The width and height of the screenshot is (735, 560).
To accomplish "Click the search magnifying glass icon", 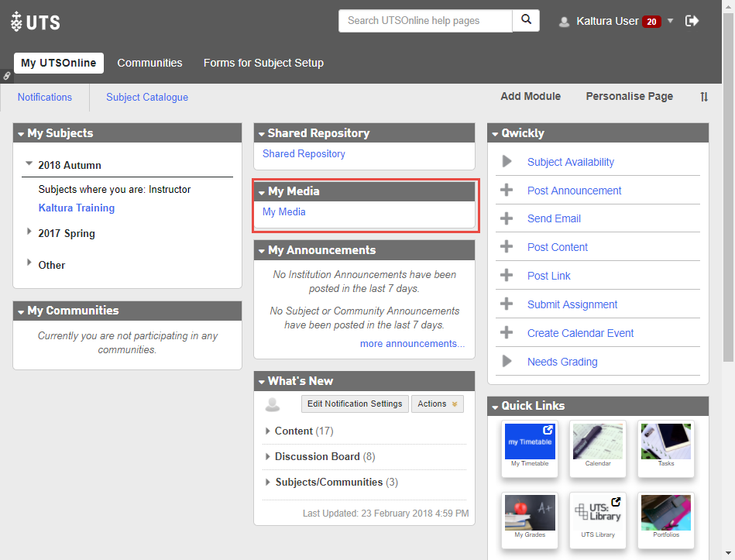I will coord(526,21).
